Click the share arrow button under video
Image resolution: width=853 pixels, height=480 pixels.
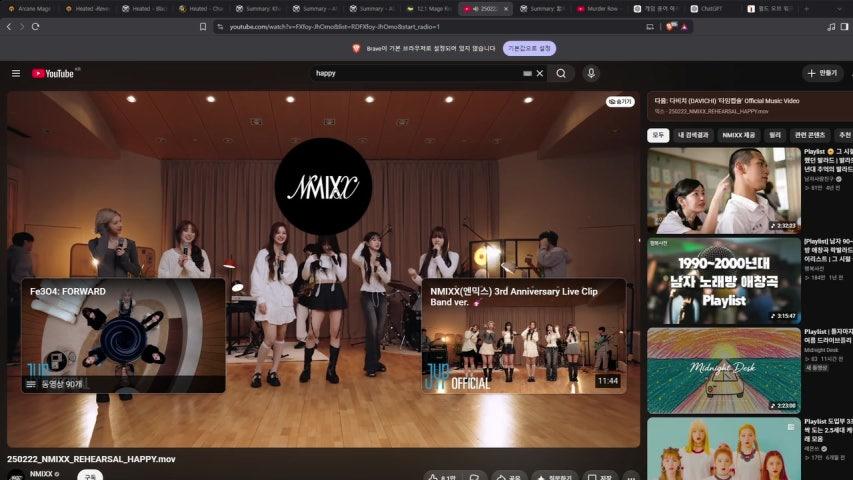coord(509,476)
